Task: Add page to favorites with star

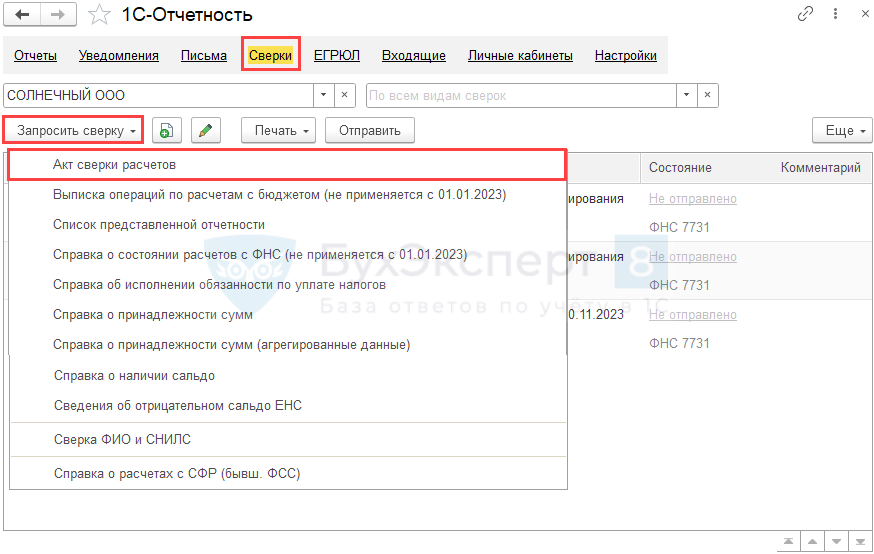Action: coord(98,15)
